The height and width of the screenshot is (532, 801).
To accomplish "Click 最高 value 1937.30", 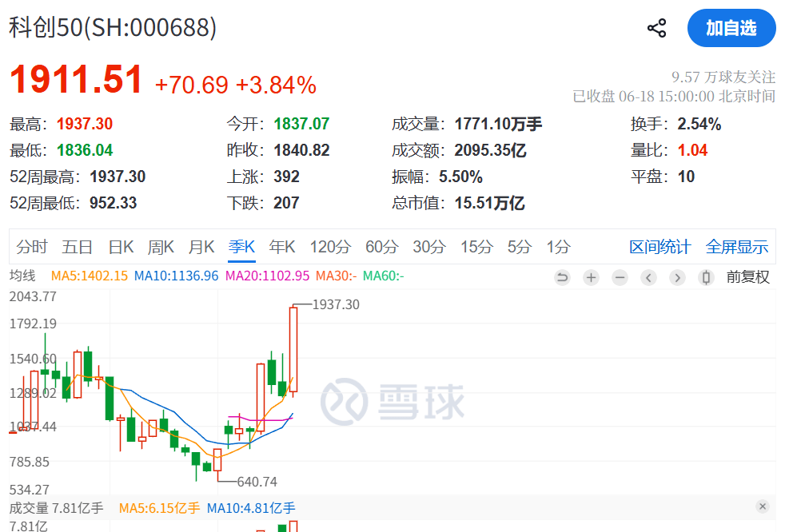I will click(x=84, y=124).
